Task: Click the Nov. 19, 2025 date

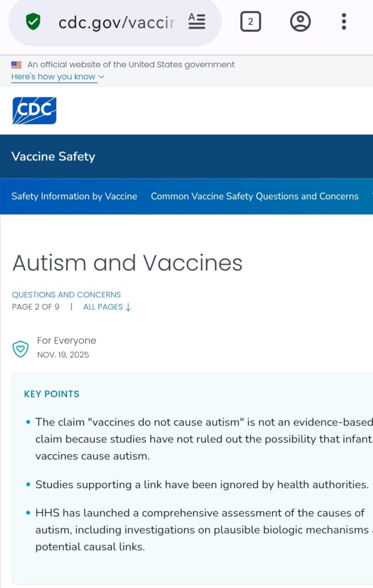Action: coord(63,354)
